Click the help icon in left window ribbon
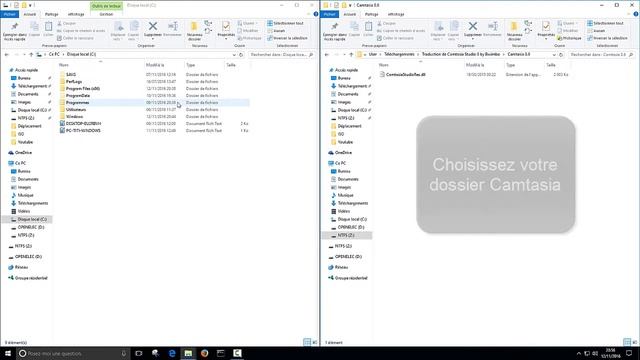The image size is (640, 360). coord(316,14)
